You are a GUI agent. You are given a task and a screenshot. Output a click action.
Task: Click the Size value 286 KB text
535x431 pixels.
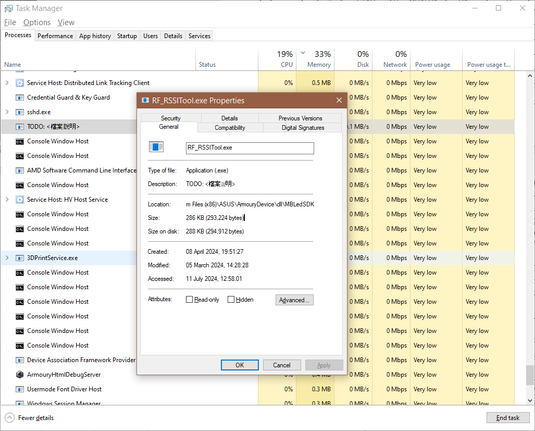pyautogui.click(x=215, y=218)
